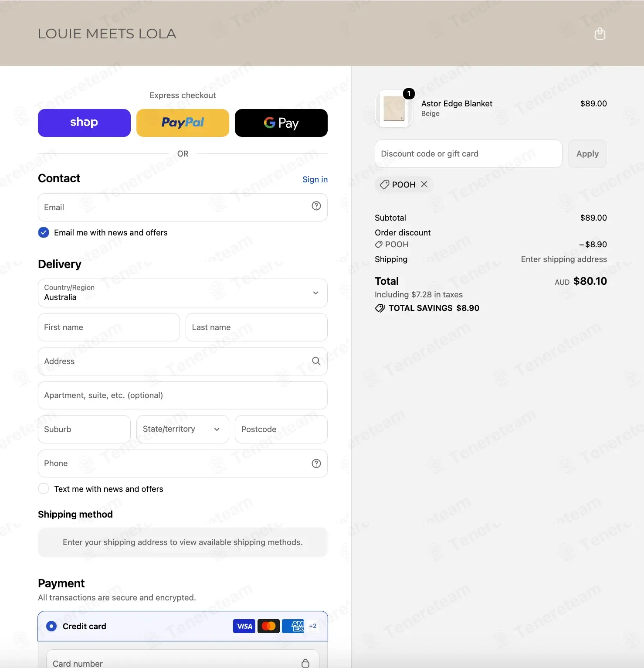Pay with the Google Pay button
The height and width of the screenshot is (668, 644).
(281, 123)
